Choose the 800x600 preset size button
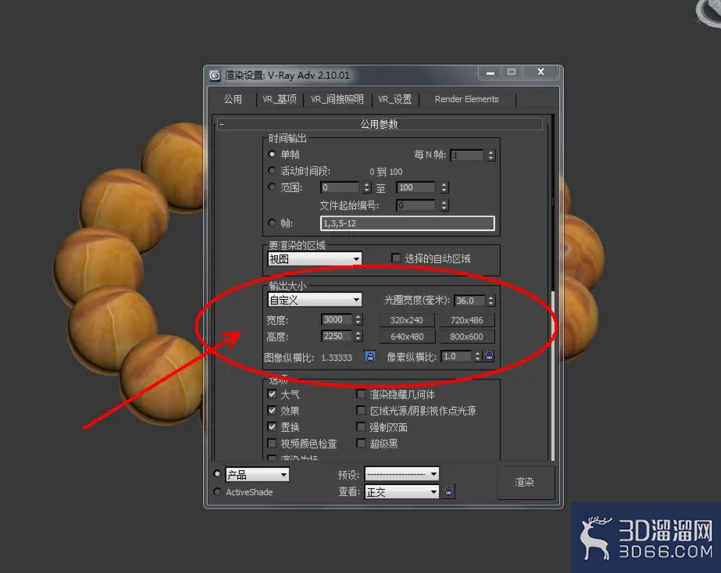Viewport: 721px width, 573px height. click(467, 337)
